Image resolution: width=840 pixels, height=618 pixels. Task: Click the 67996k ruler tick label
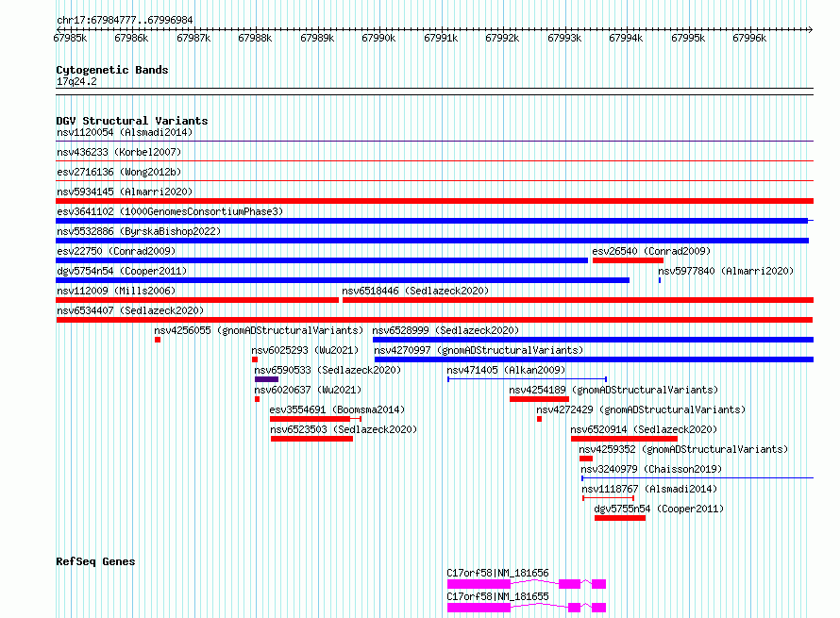tap(749, 38)
